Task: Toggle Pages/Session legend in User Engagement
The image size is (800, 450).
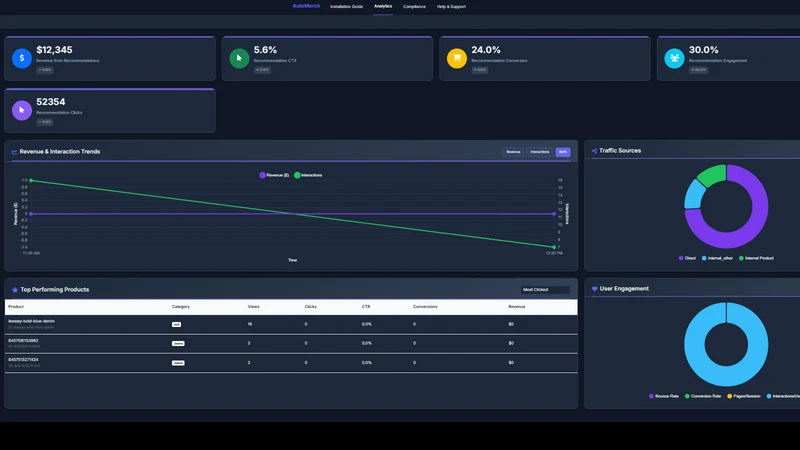Action: [744, 396]
